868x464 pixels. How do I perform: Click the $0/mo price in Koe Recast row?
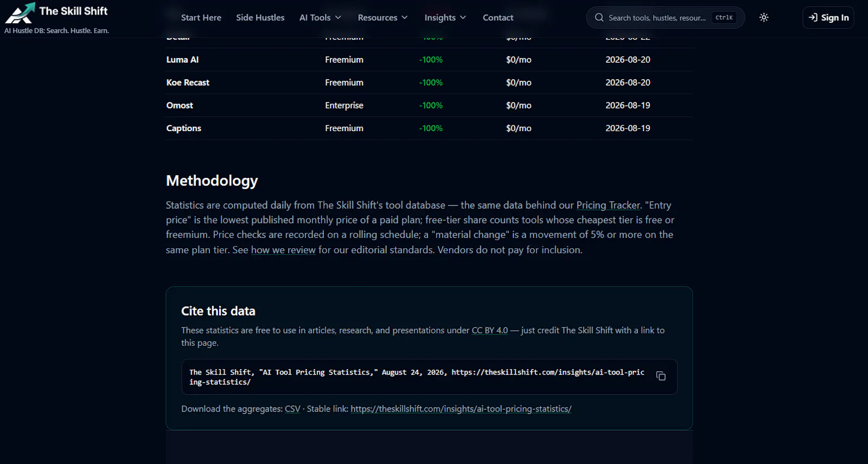coord(519,82)
